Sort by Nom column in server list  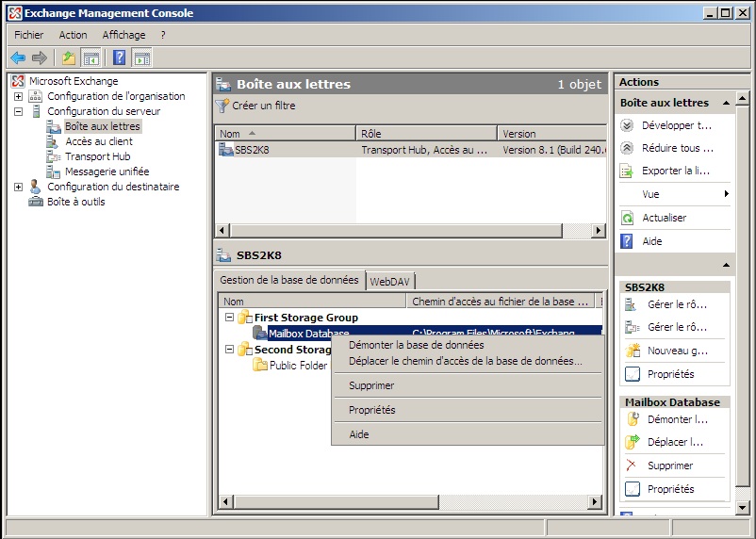click(285, 134)
